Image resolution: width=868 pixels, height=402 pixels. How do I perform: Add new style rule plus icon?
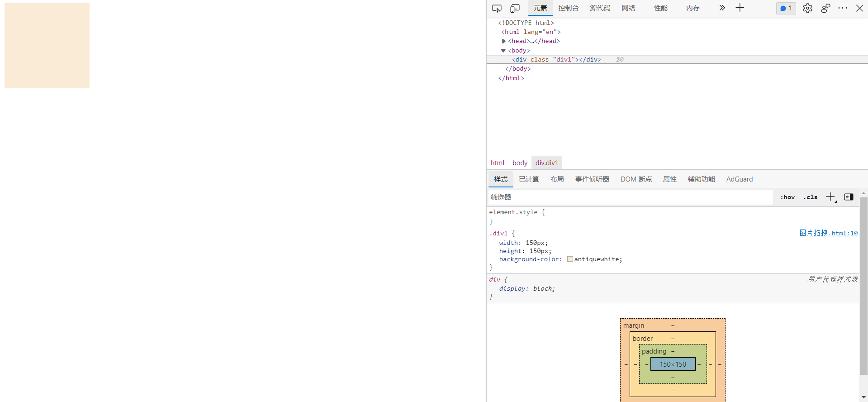(831, 197)
